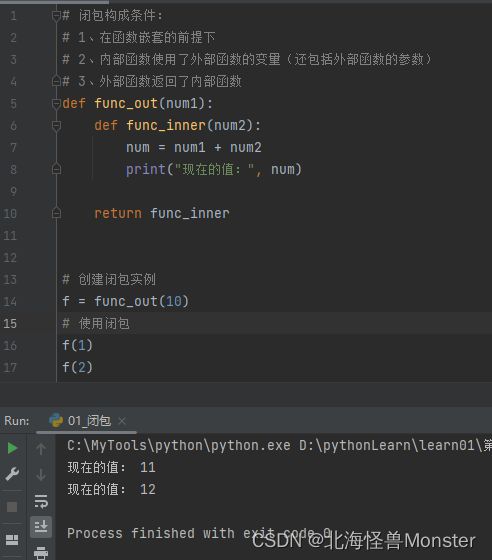492x560 pixels.
Task: Click output line '现在的值: 11'
Action: pyautogui.click(x=111, y=467)
